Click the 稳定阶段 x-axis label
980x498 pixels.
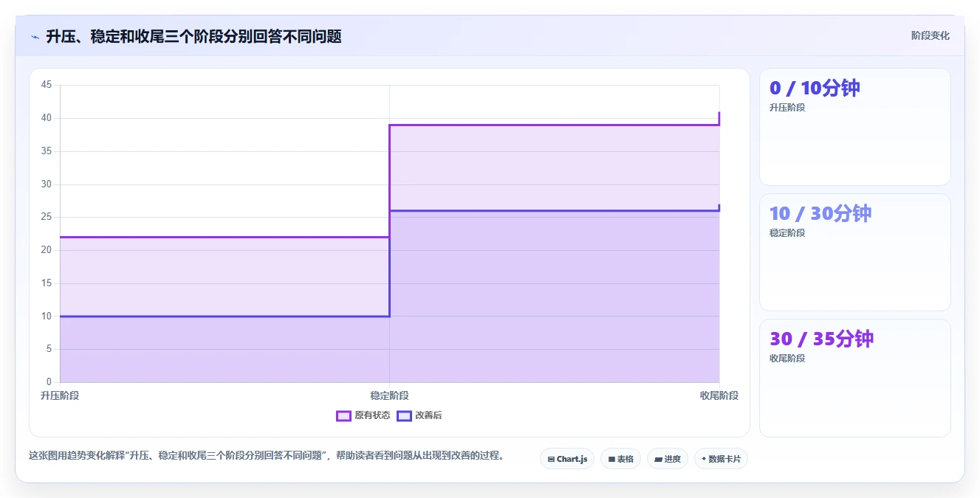pyautogui.click(x=389, y=395)
